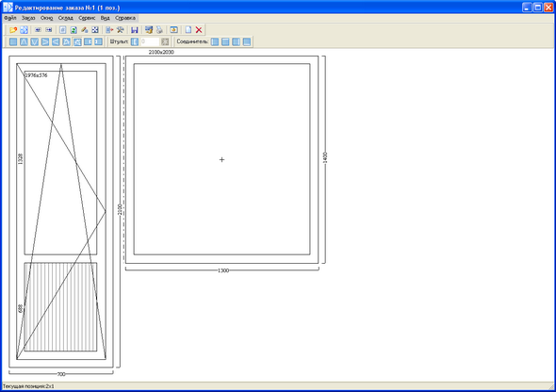Viewport: 556px width, 392px height.
Task: Select the right-pointing triangle opening type
Action: [x=45, y=41]
